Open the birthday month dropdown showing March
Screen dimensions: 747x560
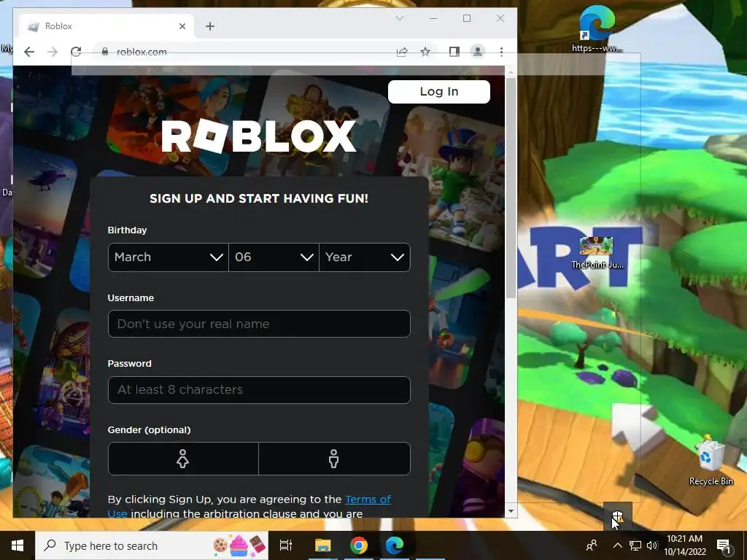click(169, 257)
